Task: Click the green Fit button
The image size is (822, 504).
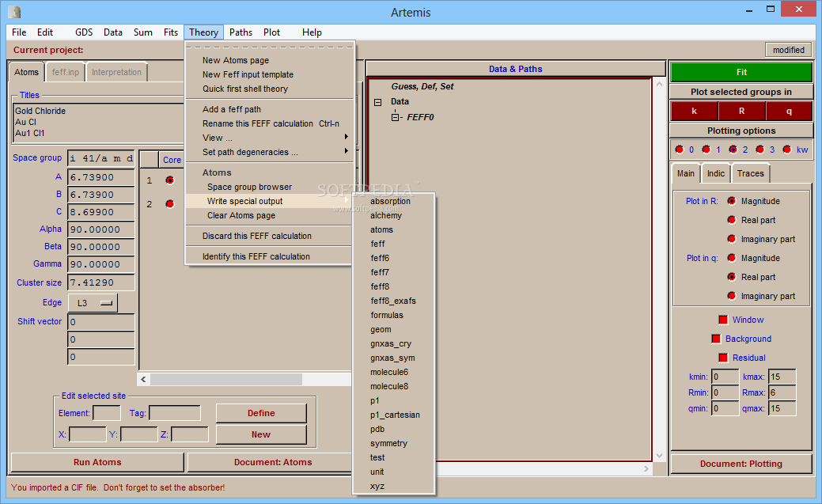Action: [741, 72]
